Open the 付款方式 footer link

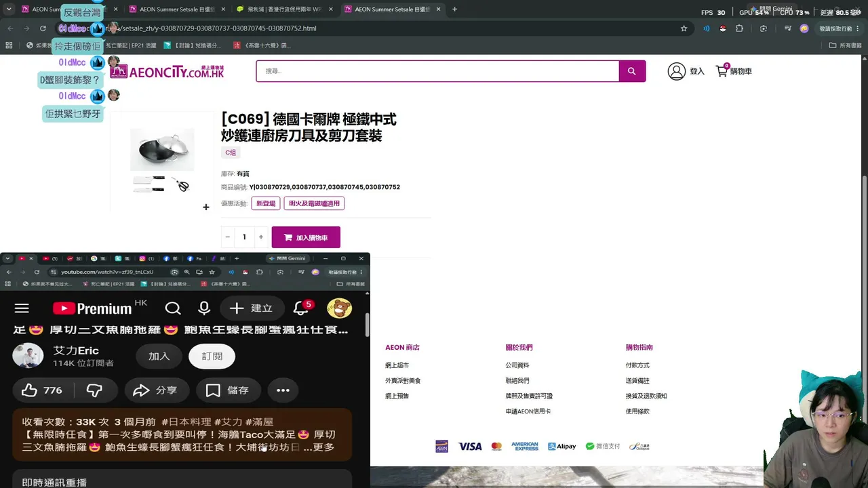tap(637, 365)
